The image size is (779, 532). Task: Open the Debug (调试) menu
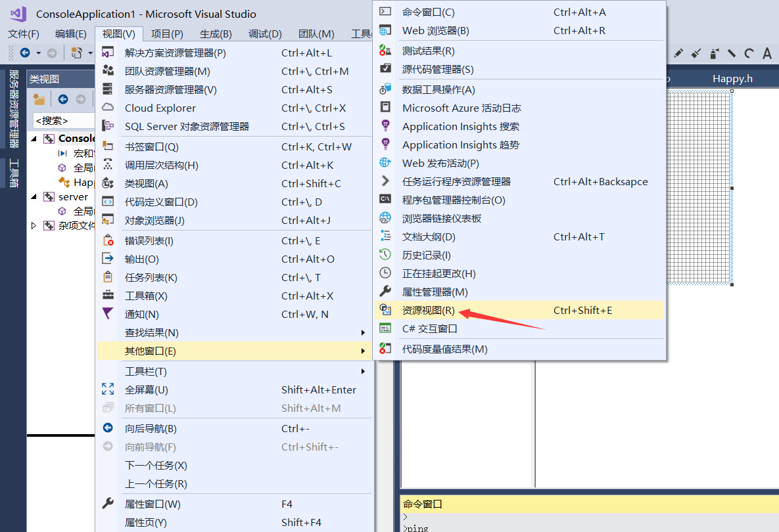pos(265,33)
